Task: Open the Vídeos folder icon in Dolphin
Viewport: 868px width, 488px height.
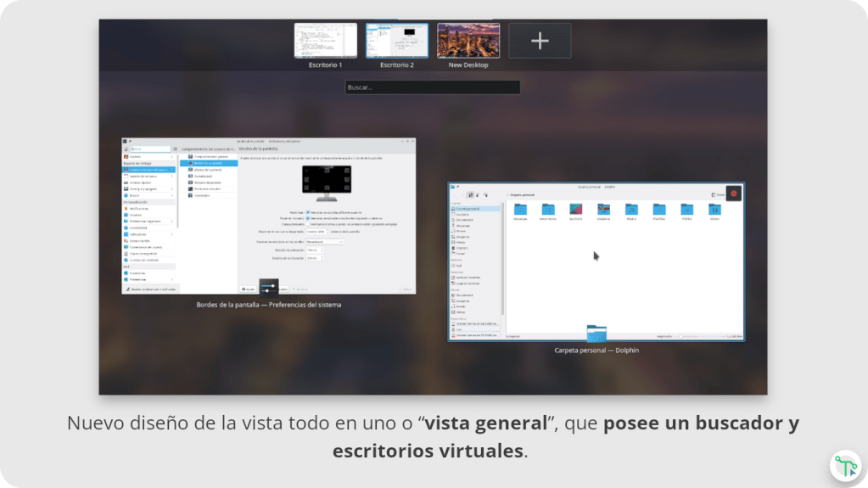Action: (x=714, y=210)
